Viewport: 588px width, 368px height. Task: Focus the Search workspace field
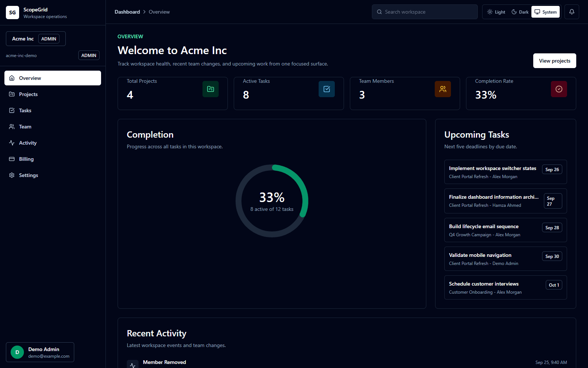coord(424,12)
